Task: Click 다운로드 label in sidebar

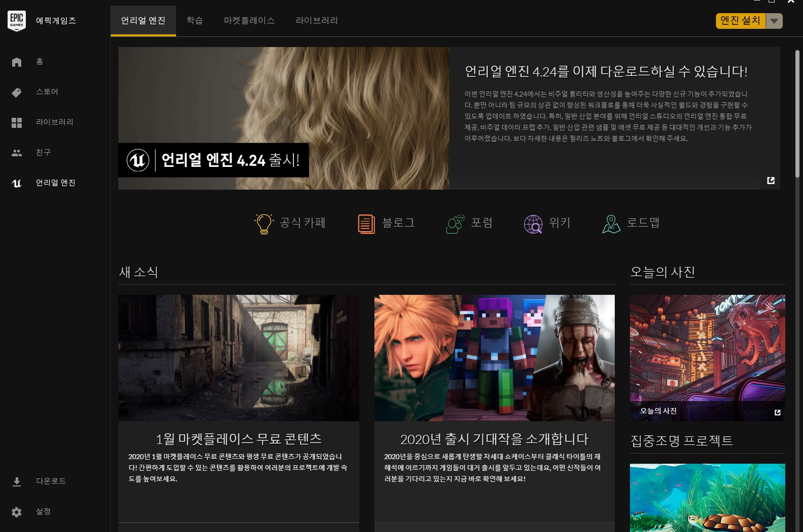Action: (x=51, y=481)
